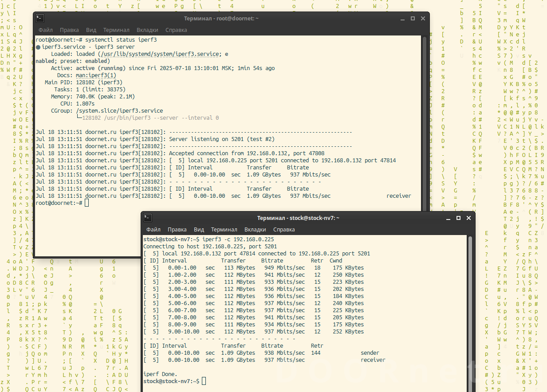Open Вид menu in root@doornet terminal
The width and height of the screenshot is (547, 392).
[x=91, y=30]
